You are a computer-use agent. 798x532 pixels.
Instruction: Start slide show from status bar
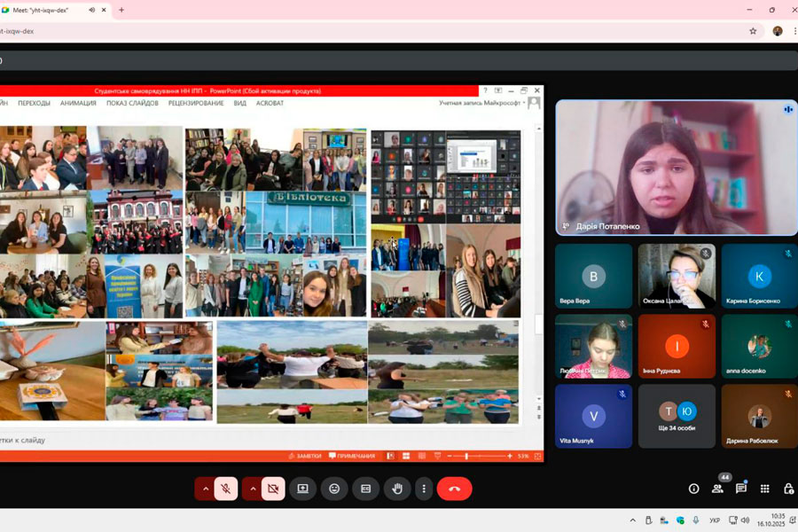pos(437,456)
